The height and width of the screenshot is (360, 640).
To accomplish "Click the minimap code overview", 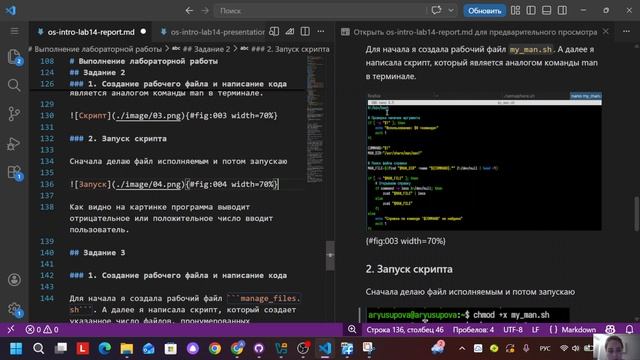I will tap(315, 119).
